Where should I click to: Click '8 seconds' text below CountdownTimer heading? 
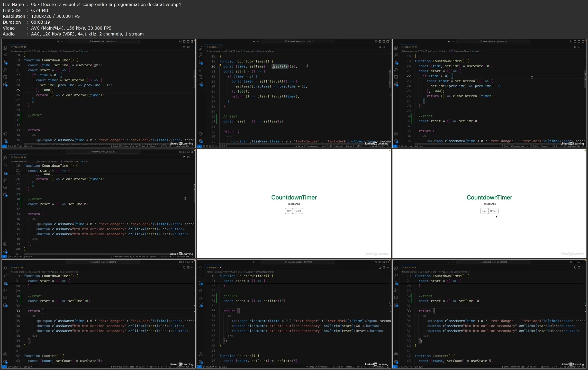(x=294, y=204)
